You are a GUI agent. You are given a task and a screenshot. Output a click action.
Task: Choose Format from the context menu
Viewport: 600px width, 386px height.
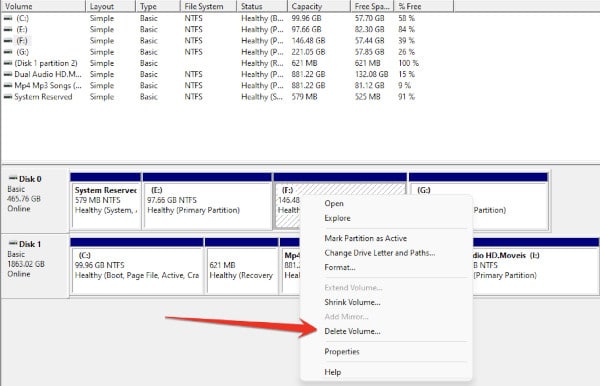340,267
